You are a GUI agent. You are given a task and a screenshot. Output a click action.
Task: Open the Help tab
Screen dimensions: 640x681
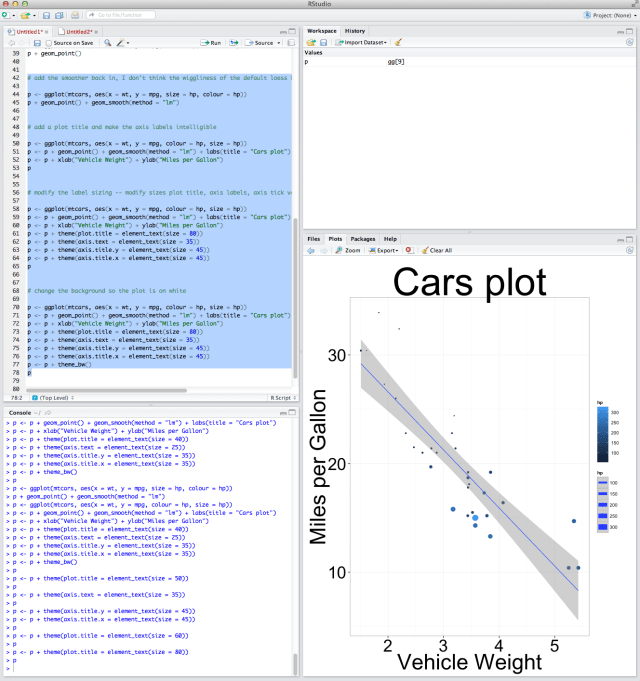[x=390, y=239]
